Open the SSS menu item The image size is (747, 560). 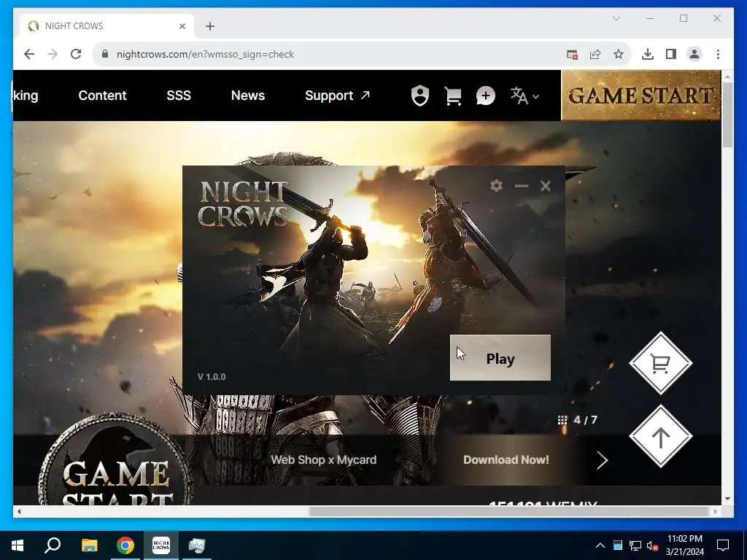pyautogui.click(x=179, y=96)
